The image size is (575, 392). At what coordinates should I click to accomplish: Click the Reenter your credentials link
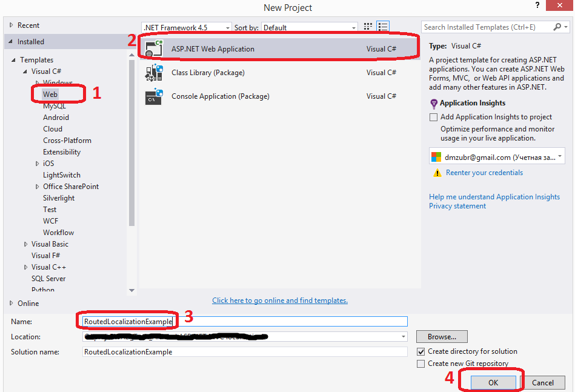pyautogui.click(x=484, y=173)
